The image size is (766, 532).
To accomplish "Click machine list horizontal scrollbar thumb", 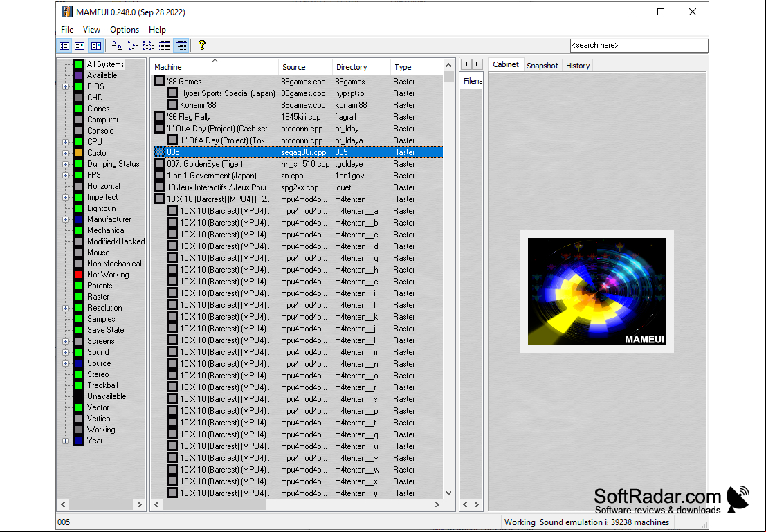I will click(215, 504).
